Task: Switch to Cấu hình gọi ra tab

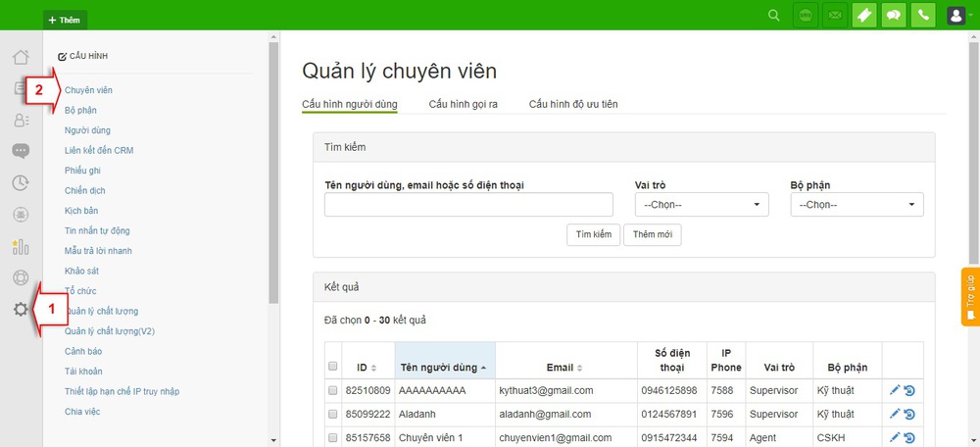Action: coord(463,104)
